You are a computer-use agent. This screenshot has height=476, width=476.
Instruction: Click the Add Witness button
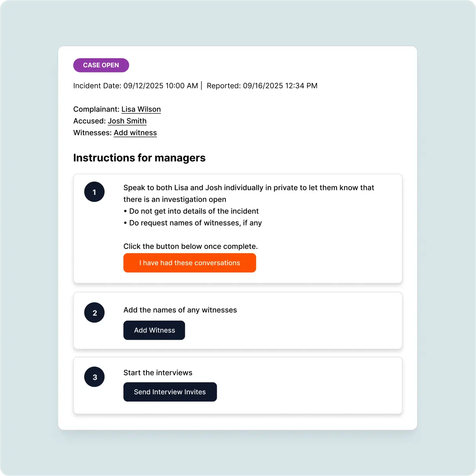click(x=154, y=330)
